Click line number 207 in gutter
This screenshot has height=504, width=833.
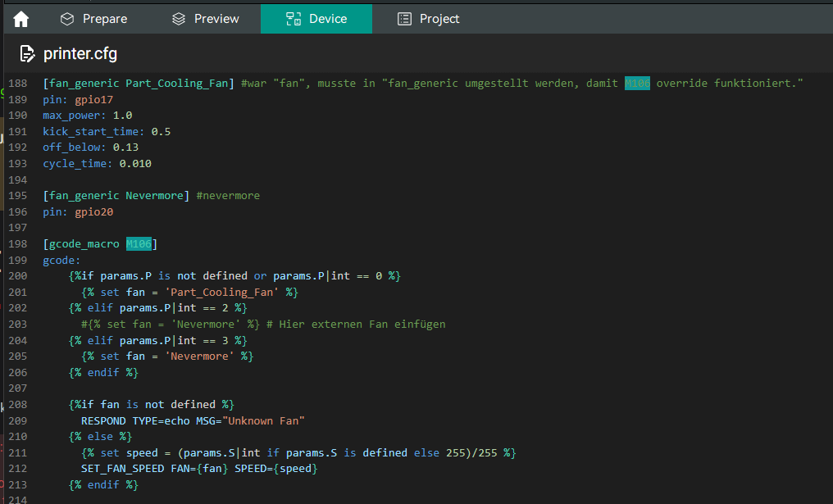point(16,388)
